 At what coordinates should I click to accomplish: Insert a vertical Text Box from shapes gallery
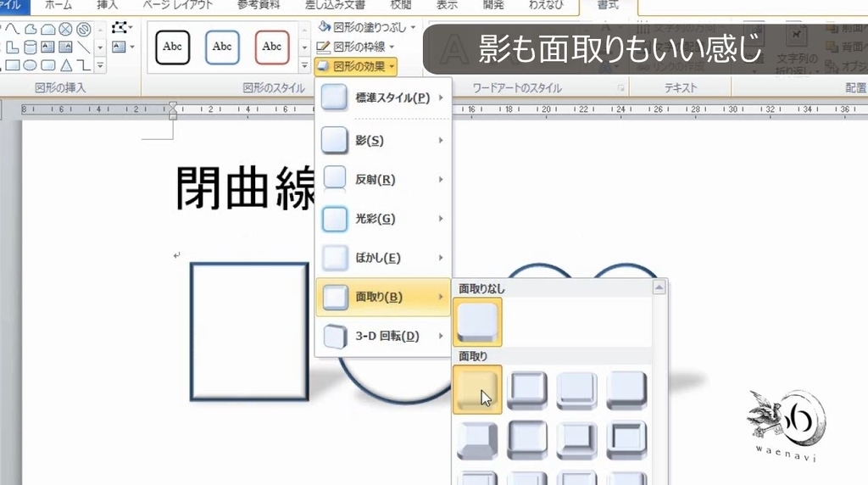click(66, 47)
